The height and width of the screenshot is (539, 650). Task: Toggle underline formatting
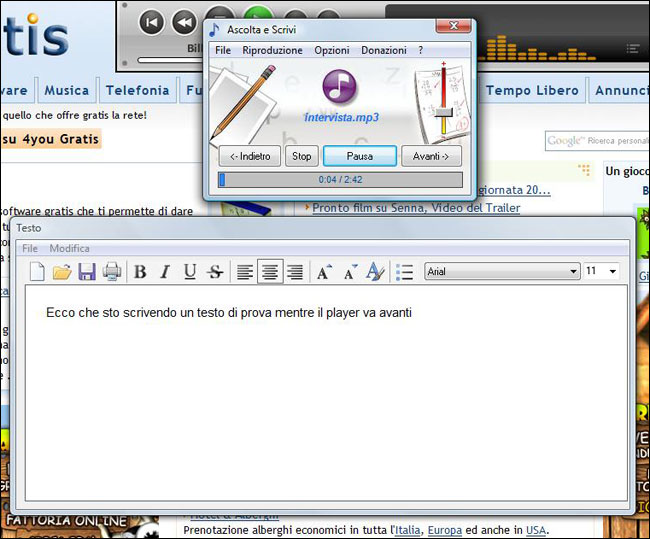click(190, 272)
